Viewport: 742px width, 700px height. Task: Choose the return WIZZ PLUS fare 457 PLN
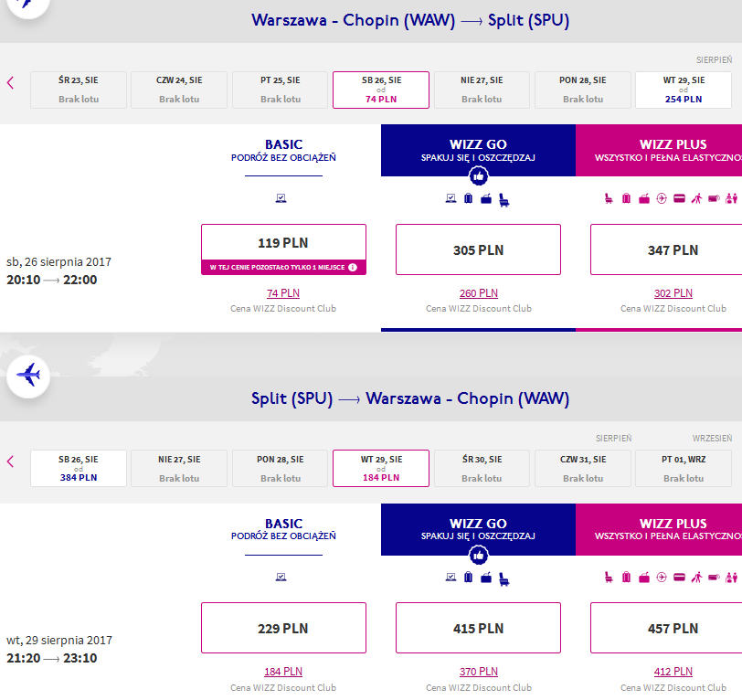pyautogui.click(x=667, y=628)
